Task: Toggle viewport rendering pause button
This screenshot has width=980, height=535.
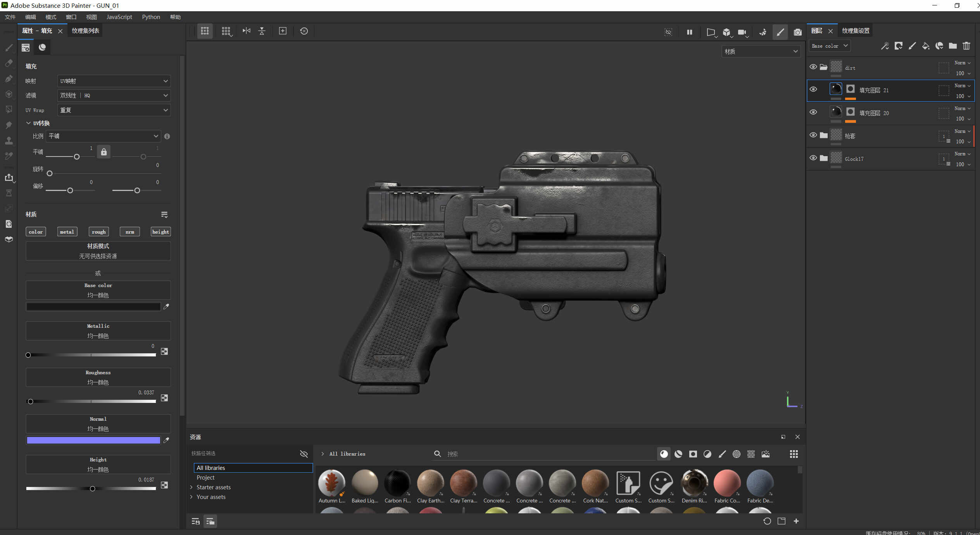Action: (689, 32)
